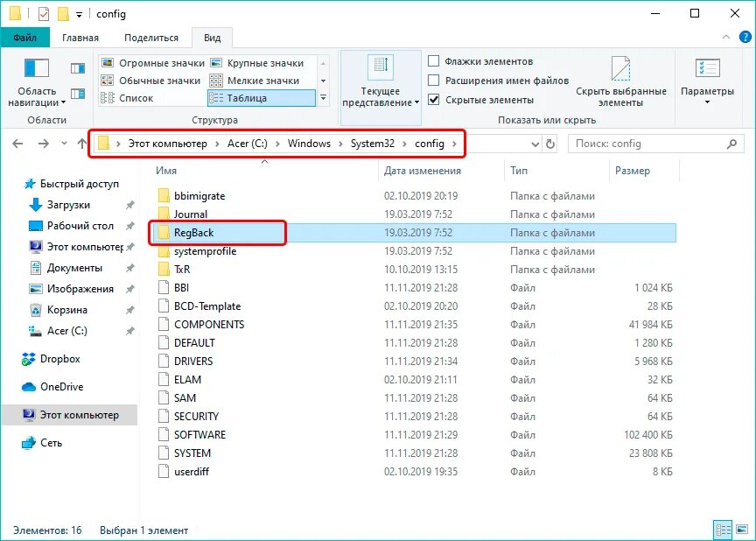Open Explorer help question mark
Screen dimensions: 756x541
click(x=745, y=37)
